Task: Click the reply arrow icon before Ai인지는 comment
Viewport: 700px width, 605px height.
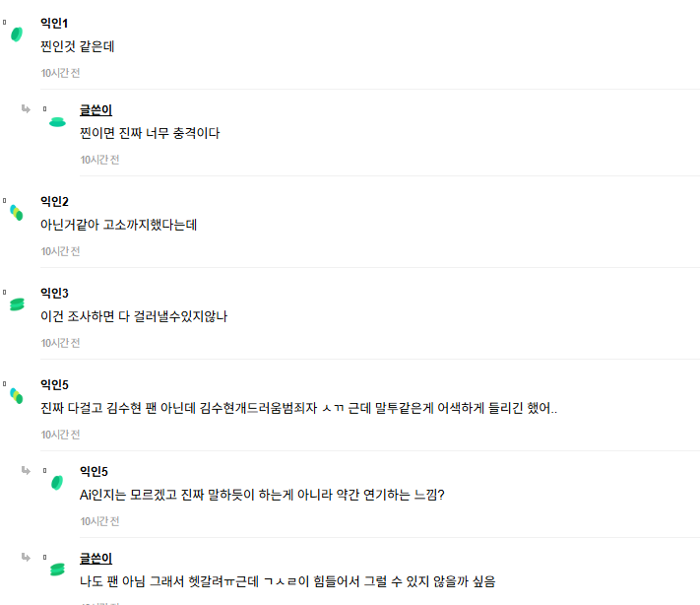Action: tap(26, 470)
